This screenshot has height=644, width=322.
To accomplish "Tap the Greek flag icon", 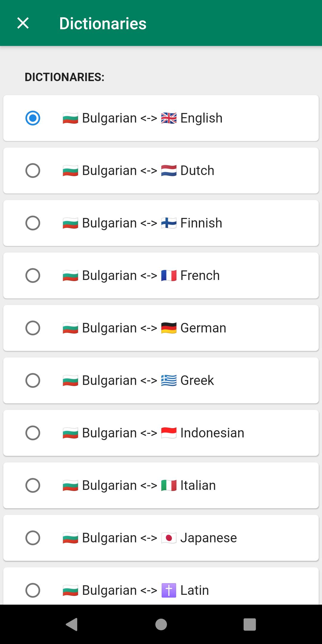I will (x=169, y=381).
